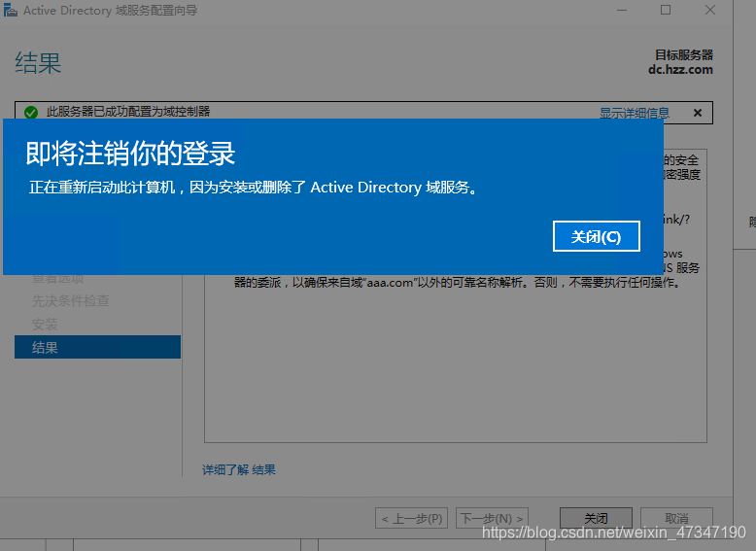This screenshot has height=551, width=756.
Task: Open the 显示详细信息 link
Action: (x=634, y=113)
